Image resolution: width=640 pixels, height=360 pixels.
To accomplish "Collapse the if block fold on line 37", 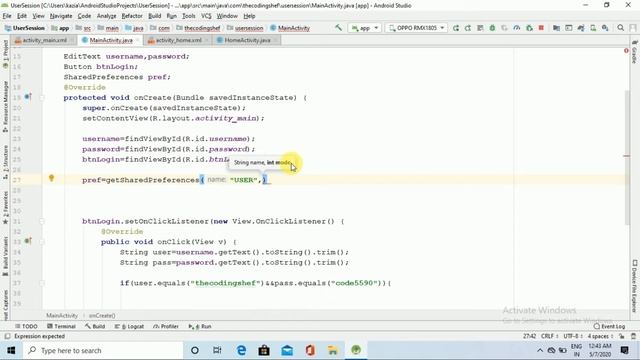I will [x=42, y=283].
